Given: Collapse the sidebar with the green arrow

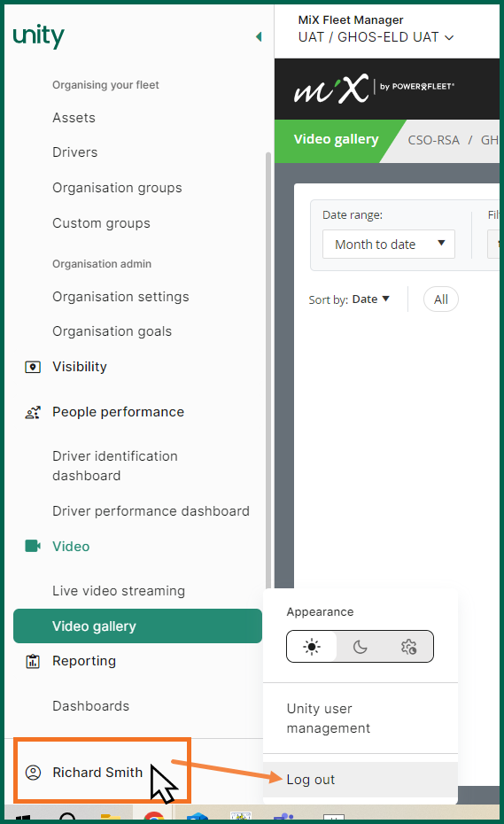Looking at the screenshot, I should 259,37.
